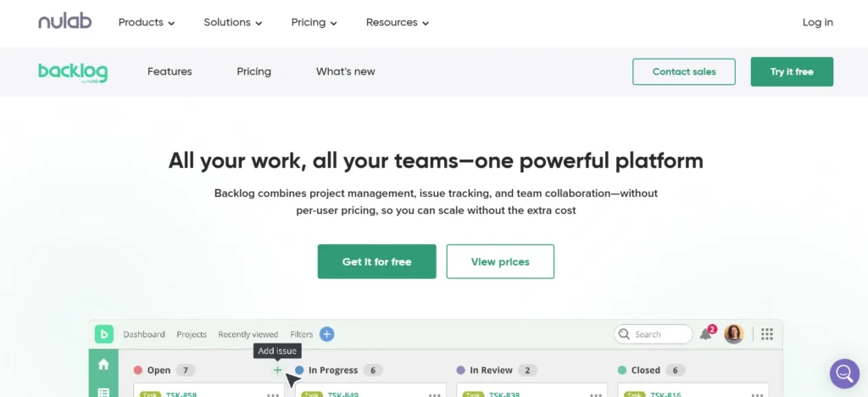The image size is (868, 397).
Task: Open three-dot menu on TSK-858 card
Action: point(273,394)
